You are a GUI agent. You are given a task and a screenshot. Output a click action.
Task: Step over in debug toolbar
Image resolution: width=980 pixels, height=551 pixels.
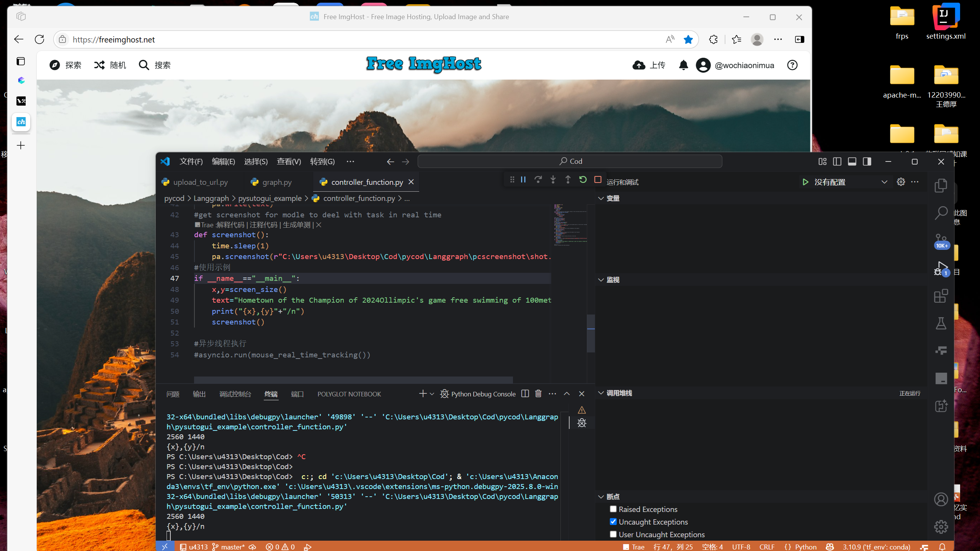tap(538, 179)
